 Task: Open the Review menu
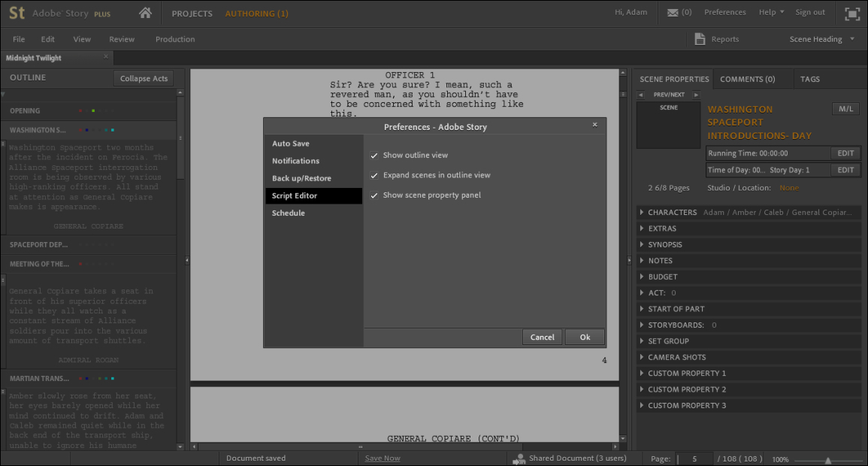point(122,39)
